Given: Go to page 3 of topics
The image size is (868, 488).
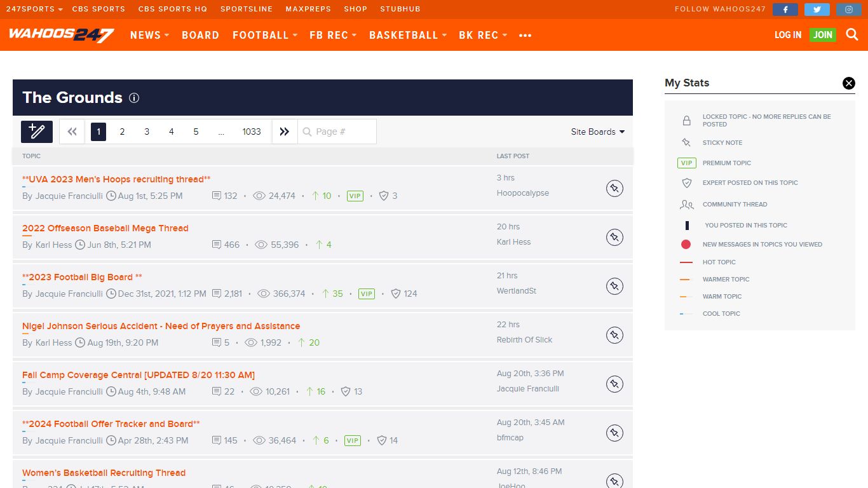Looking at the screenshot, I should pos(147,132).
